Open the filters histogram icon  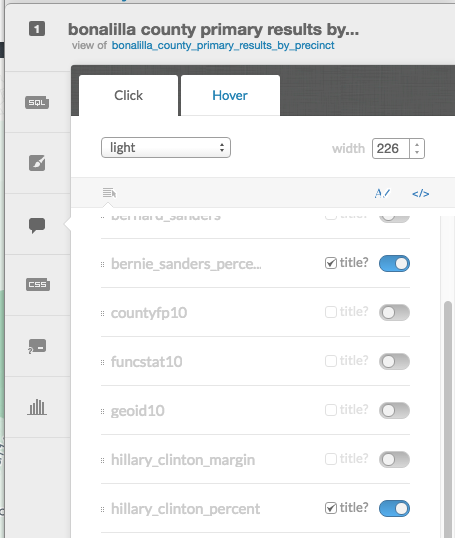(x=37, y=407)
